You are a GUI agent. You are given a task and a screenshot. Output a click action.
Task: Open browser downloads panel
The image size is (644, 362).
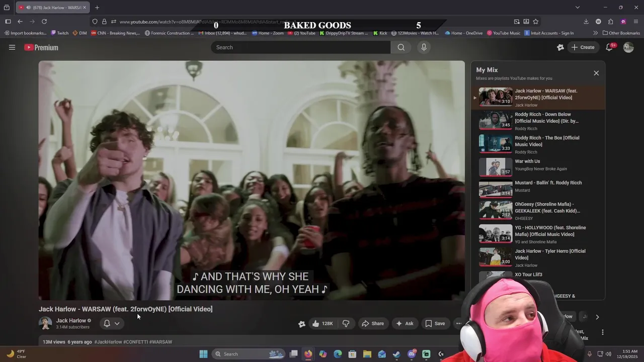tap(586, 22)
